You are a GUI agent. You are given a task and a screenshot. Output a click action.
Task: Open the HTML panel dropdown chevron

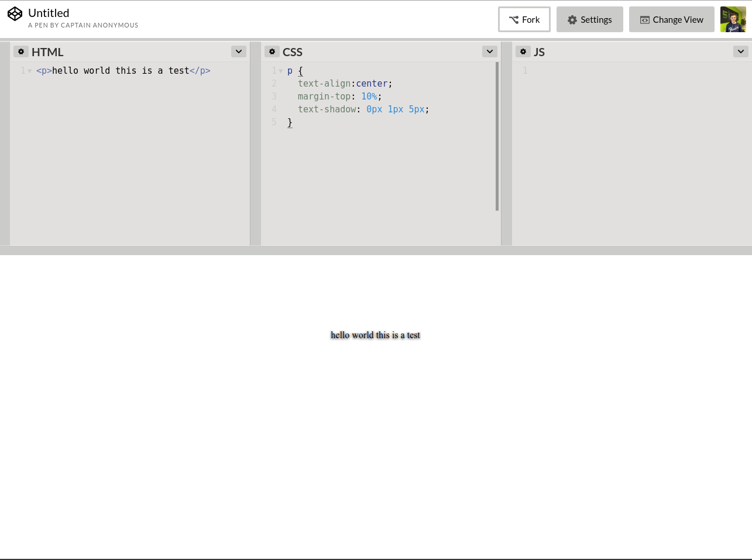click(x=238, y=51)
